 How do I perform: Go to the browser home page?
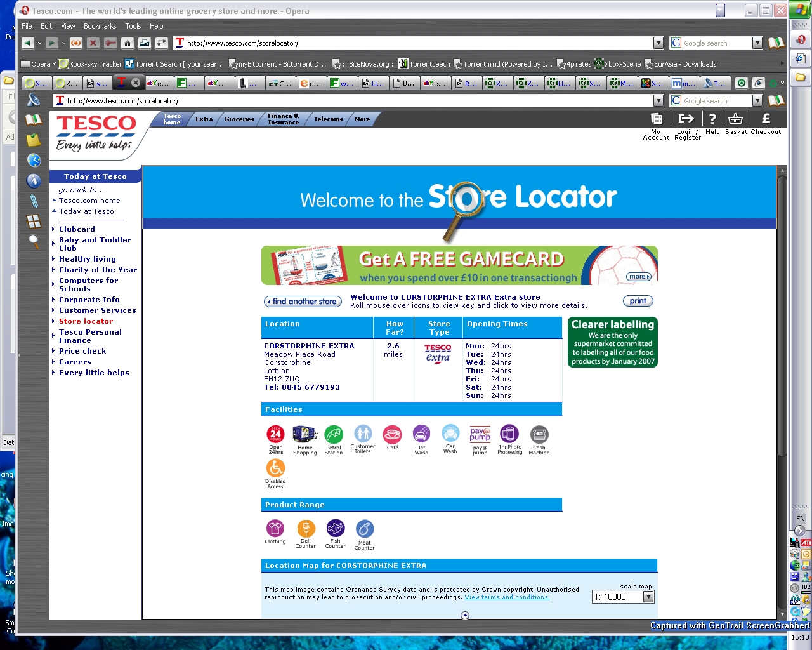pyautogui.click(x=128, y=43)
